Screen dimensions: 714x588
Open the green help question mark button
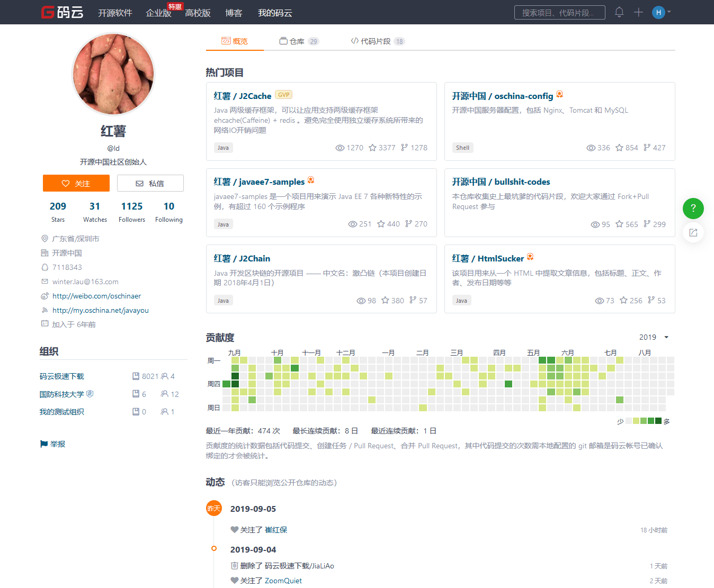tap(693, 208)
